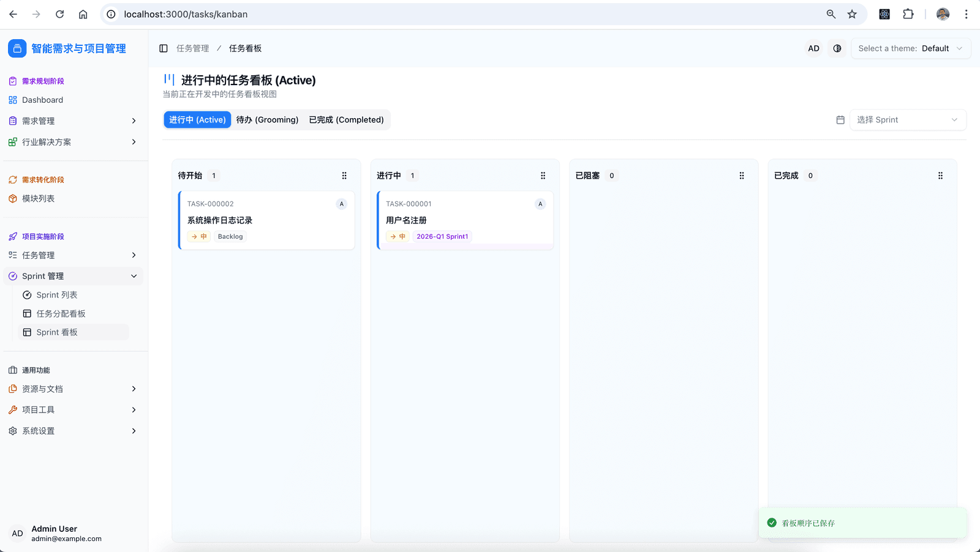The image size is (980, 552).
Task: Open the theme selector dropdown
Action: [910, 48]
